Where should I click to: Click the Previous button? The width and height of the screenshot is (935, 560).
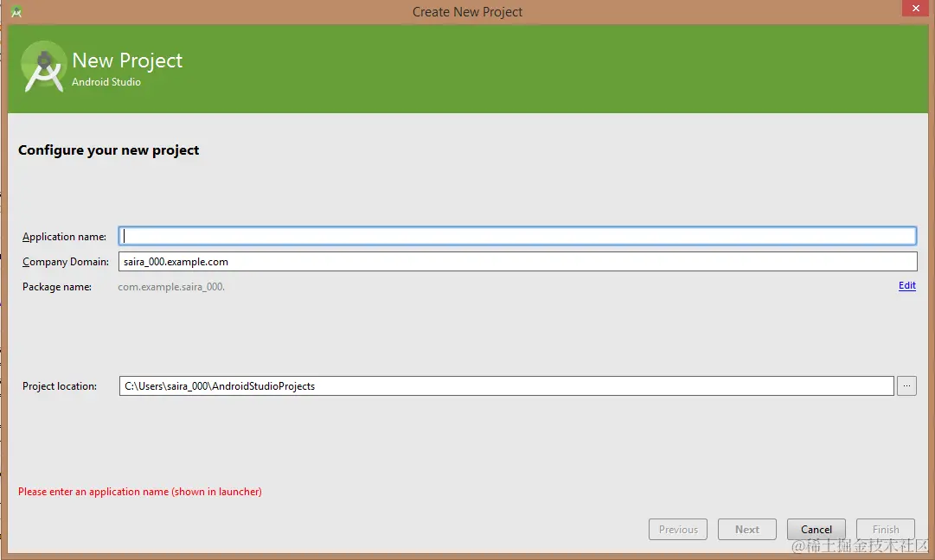pos(678,529)
